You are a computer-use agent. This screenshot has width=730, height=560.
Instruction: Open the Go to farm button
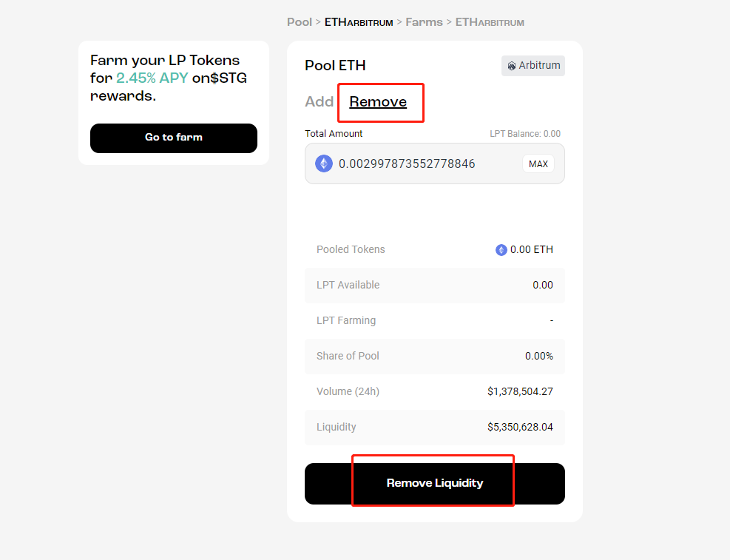174,138
